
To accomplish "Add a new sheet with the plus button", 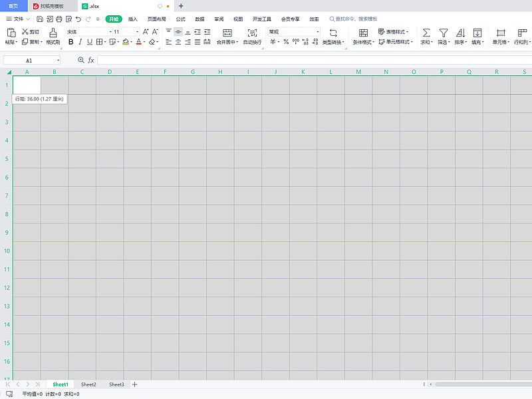I will (x=135, y=384).
